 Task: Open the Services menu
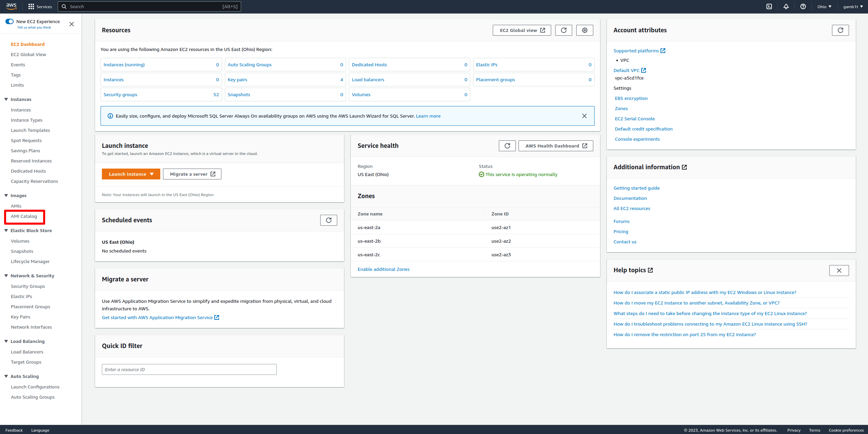pos(40,6)
